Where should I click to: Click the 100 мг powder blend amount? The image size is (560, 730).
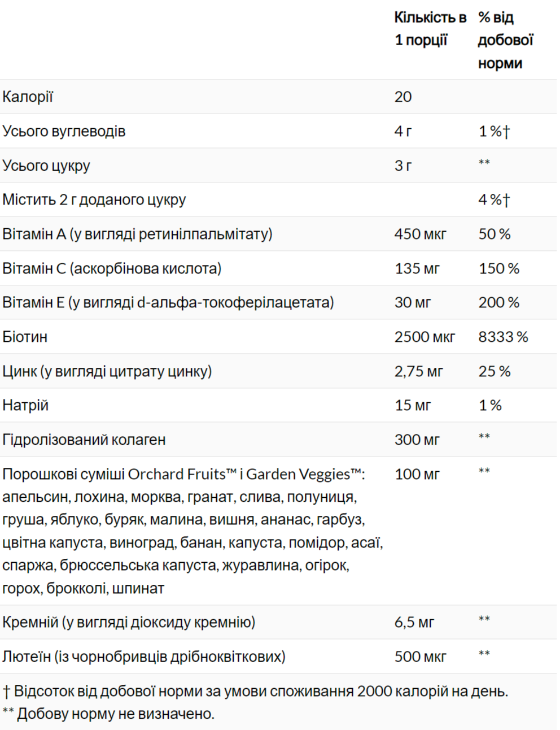(417, 474)
